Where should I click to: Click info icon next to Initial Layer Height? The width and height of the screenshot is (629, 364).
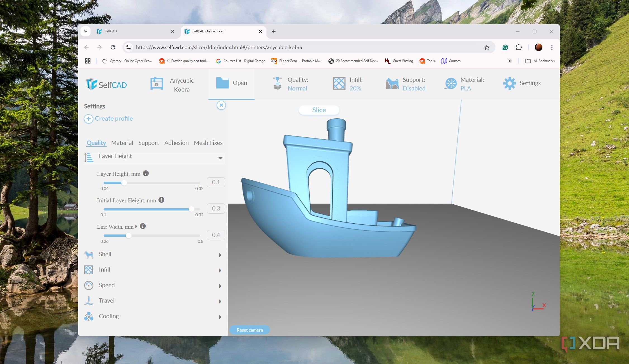(161, 200)
